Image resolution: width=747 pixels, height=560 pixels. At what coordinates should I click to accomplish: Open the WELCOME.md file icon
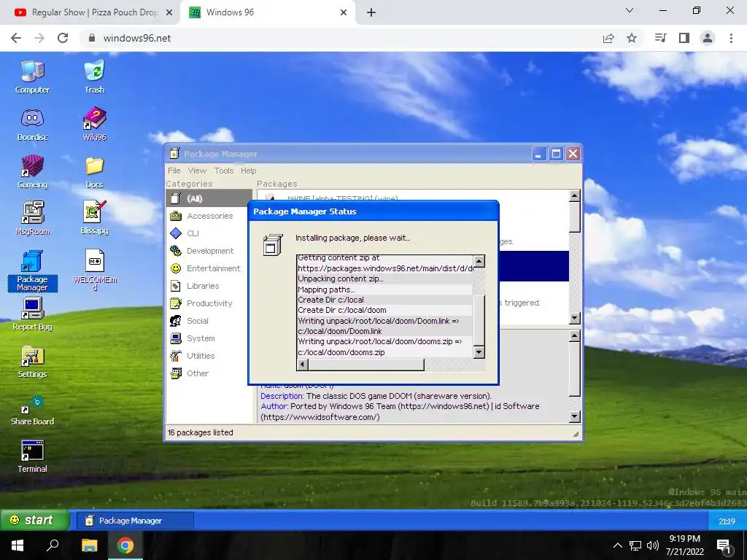(94, 270)
